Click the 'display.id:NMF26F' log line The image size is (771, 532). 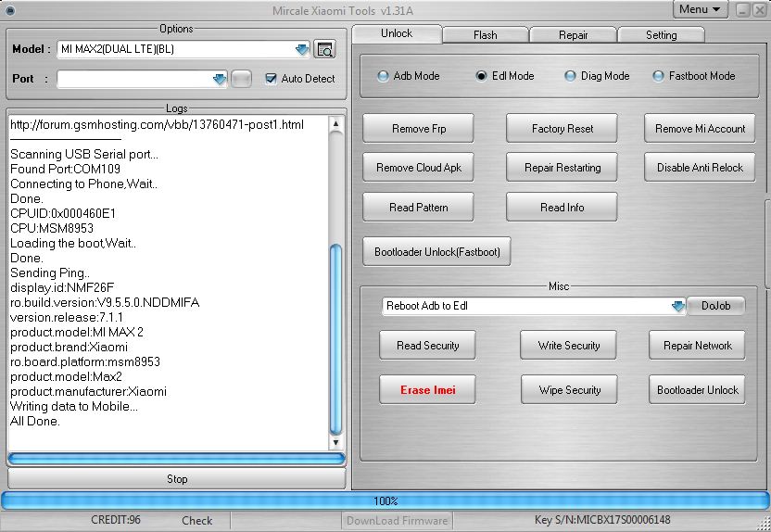coord(62,287)
